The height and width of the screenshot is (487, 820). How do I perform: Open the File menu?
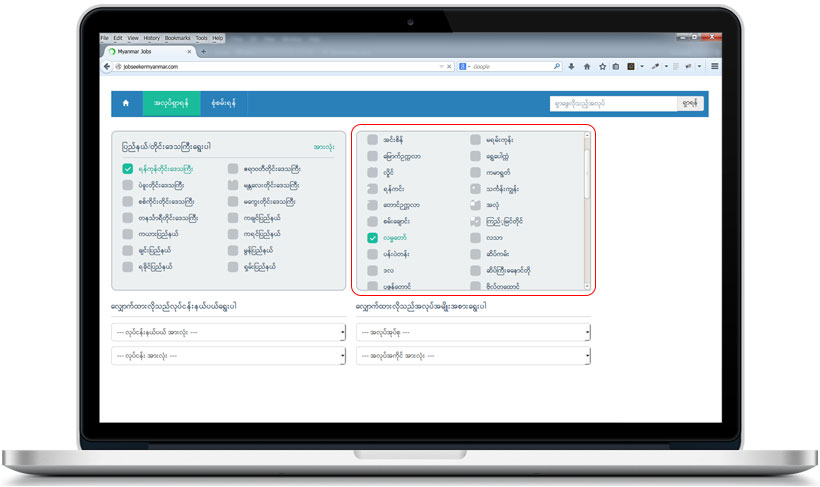point(105,38)
